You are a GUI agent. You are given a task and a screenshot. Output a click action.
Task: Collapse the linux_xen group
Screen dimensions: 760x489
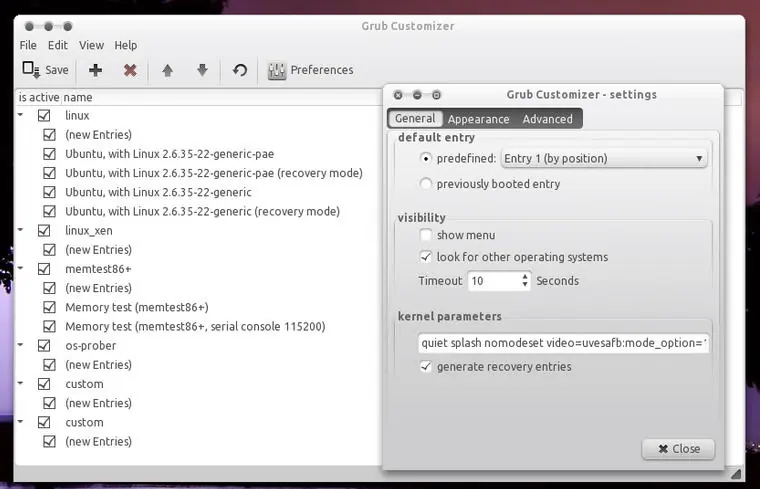pos(20,230)
